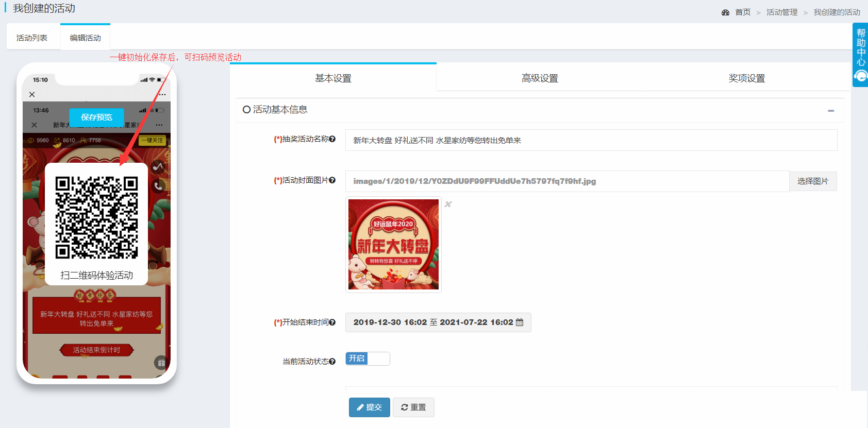
Task: Edit the 抽奖活动名称 text field
Action: coord(591,140)
